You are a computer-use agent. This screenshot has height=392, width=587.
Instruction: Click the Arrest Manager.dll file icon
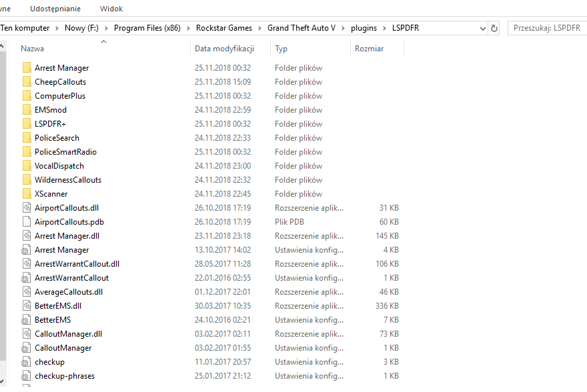pos(27,235)
